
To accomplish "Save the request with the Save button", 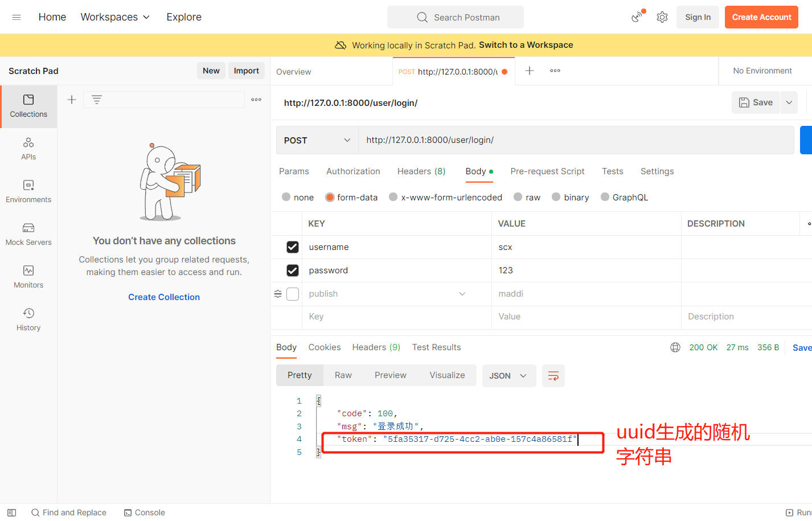I will pos(756,102).
